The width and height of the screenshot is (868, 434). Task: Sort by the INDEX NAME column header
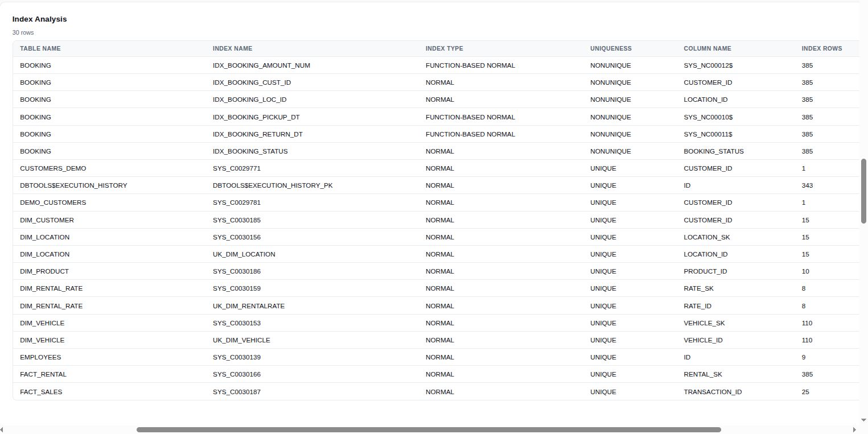(x=233, y=48)
